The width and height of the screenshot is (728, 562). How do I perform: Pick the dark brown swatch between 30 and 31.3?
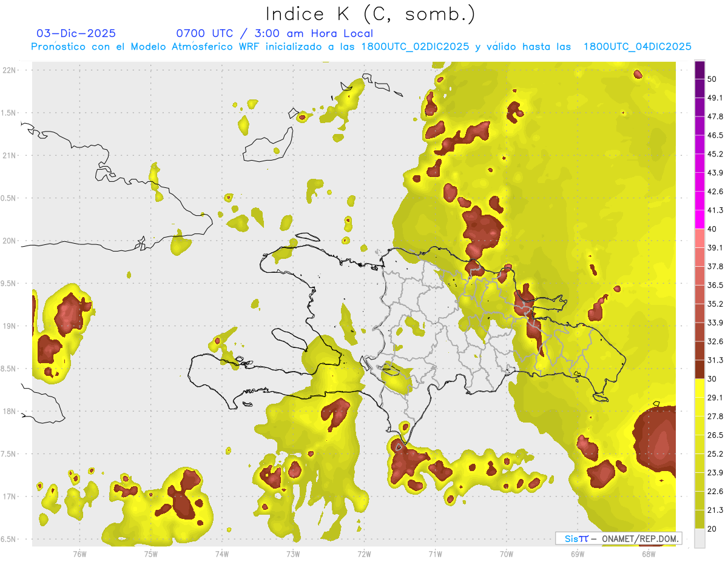coord(699,369)
